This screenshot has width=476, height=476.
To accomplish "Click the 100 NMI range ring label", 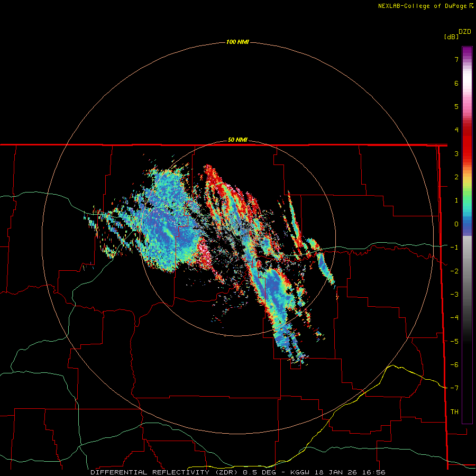I will point(237,42).
